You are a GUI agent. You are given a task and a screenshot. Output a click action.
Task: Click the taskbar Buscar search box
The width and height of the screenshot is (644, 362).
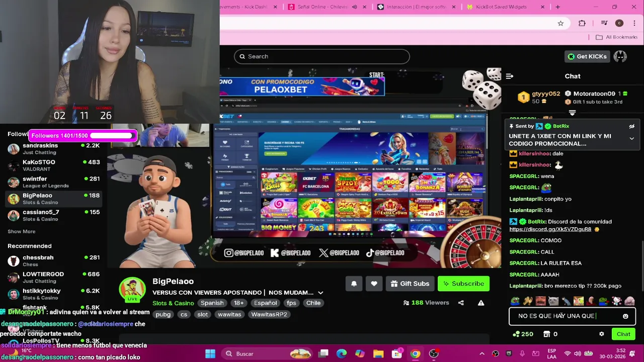click(267, 353)
